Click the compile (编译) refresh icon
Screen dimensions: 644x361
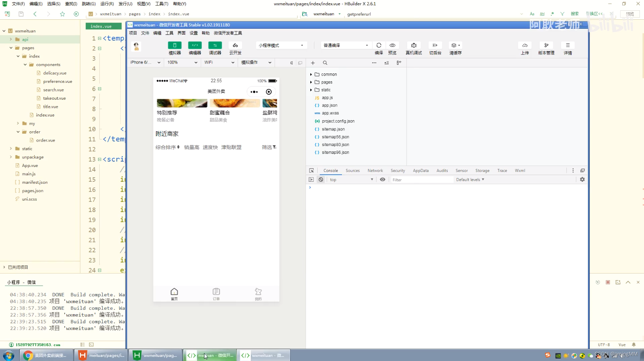[x=379, y=45]
